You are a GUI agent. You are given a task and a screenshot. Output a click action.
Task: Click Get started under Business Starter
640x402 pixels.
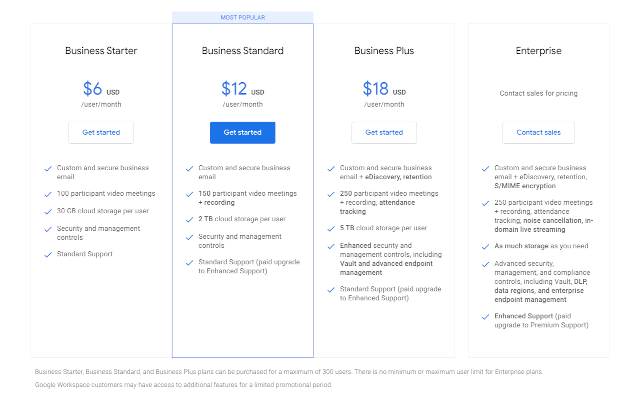[x=101, y=132]
